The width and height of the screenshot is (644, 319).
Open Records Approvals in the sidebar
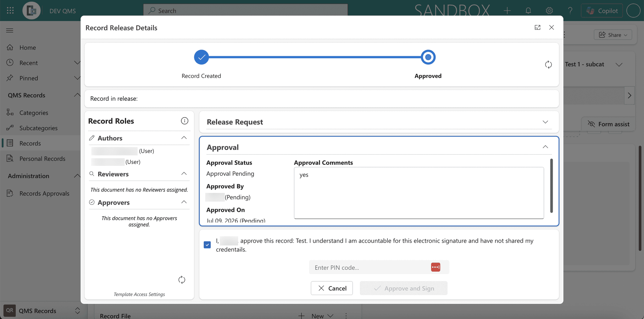click(40, 193)
